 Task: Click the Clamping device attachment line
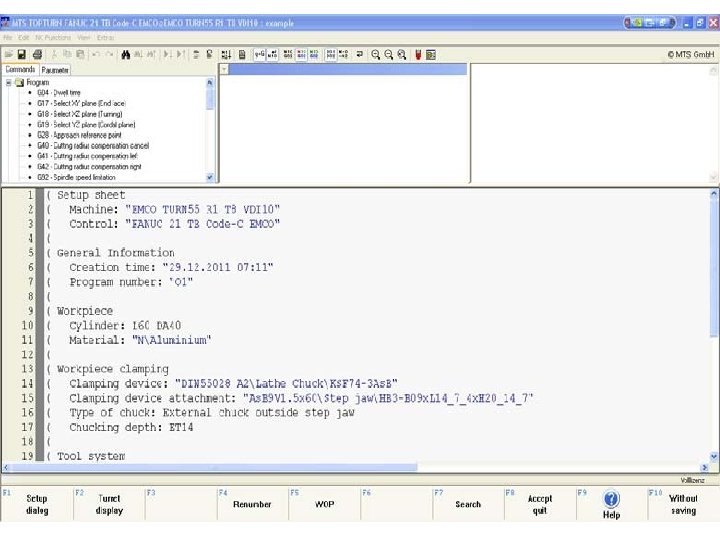pos(301,398)
